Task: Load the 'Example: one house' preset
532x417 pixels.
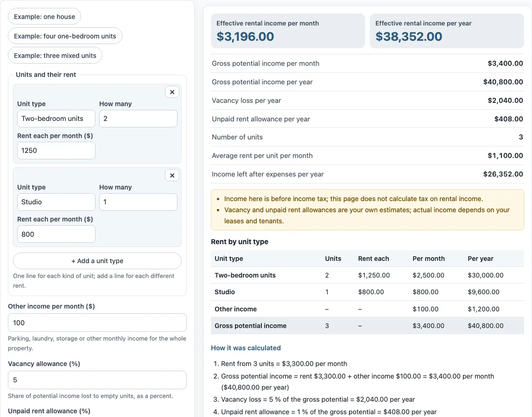Action: 44,17
